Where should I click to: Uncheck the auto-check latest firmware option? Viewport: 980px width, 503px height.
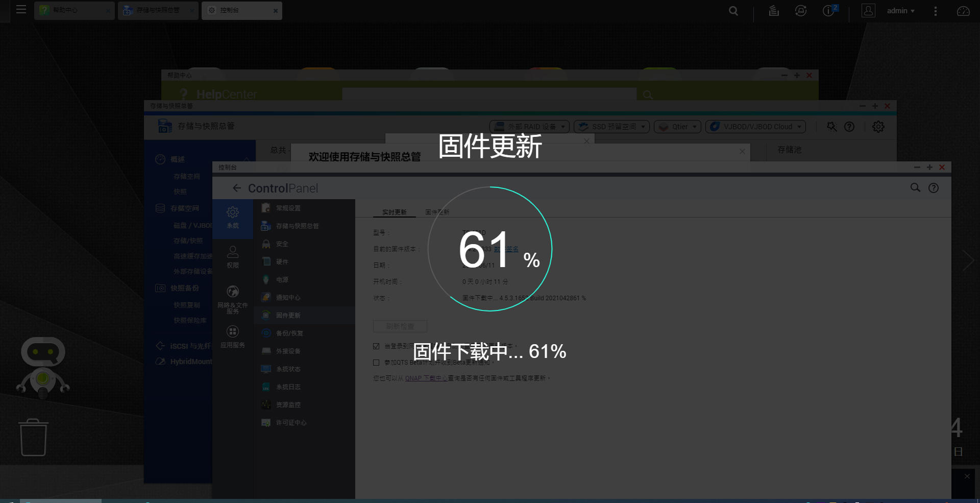pos(376,346)
